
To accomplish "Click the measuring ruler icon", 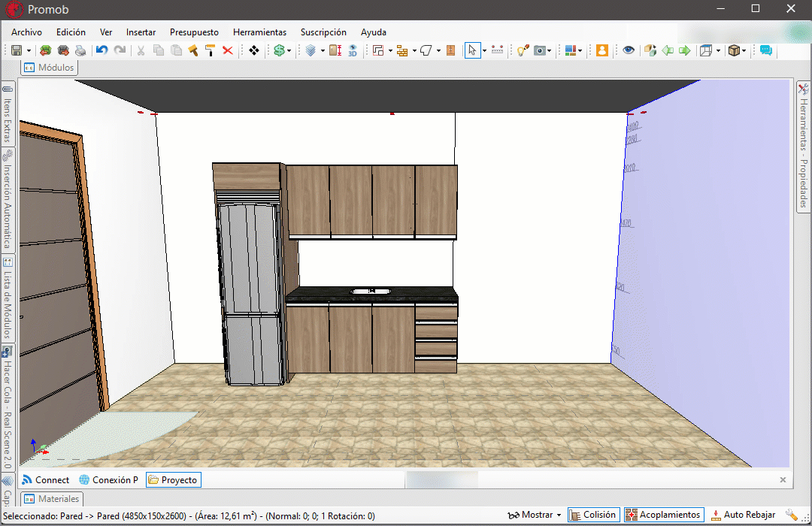I will pos(497,50).
